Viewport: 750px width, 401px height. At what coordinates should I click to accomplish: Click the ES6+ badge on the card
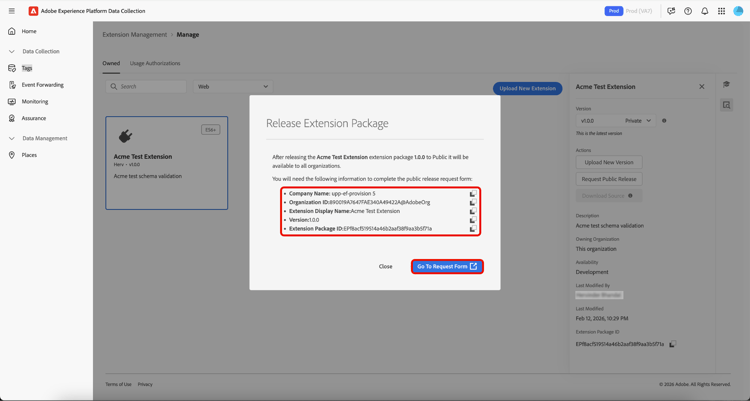[x=210, y=130]
